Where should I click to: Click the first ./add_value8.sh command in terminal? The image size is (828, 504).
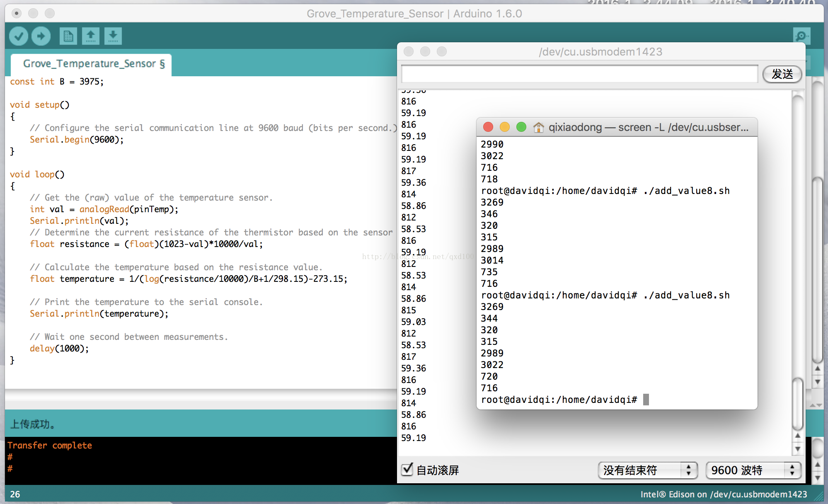[x=687, y=191]
